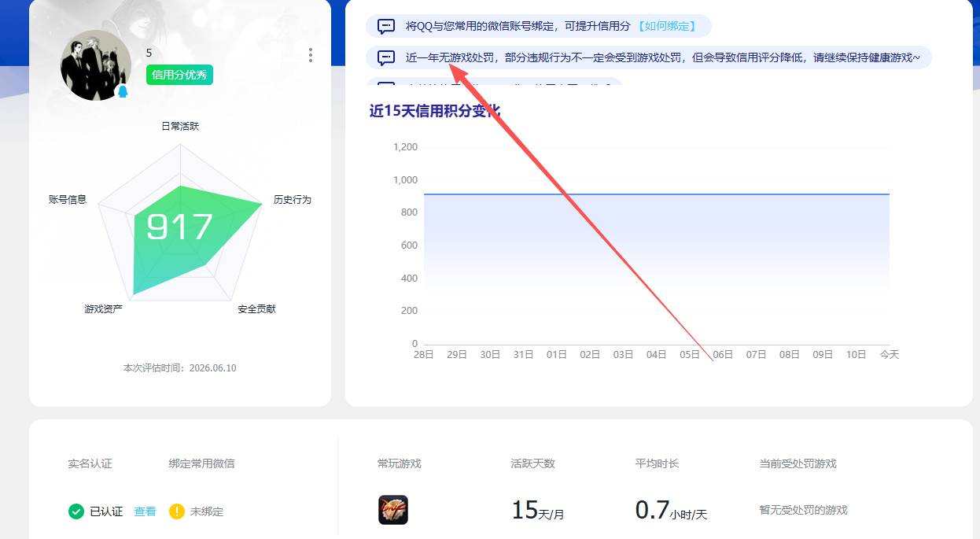Viewport: 980px width, 539px height.
Task: Click the 暂无受处罚的游戏 text
Action: pos(804,510)
